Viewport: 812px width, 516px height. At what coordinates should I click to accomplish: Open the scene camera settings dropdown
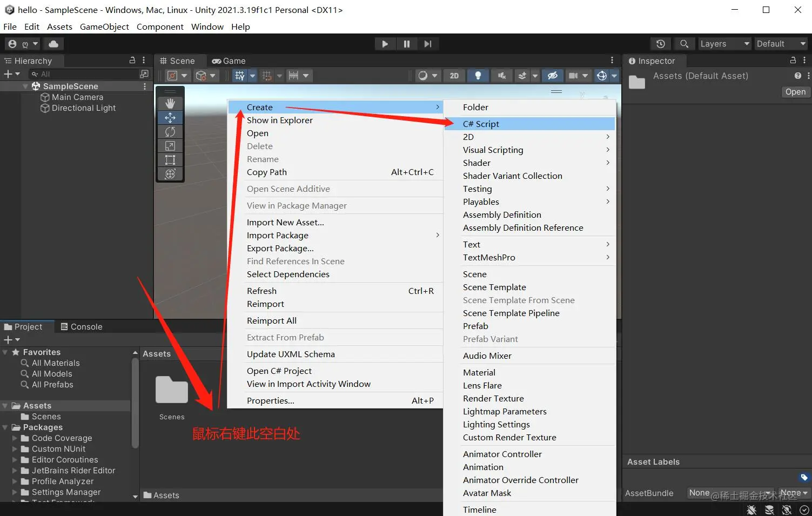click(578, 76)
